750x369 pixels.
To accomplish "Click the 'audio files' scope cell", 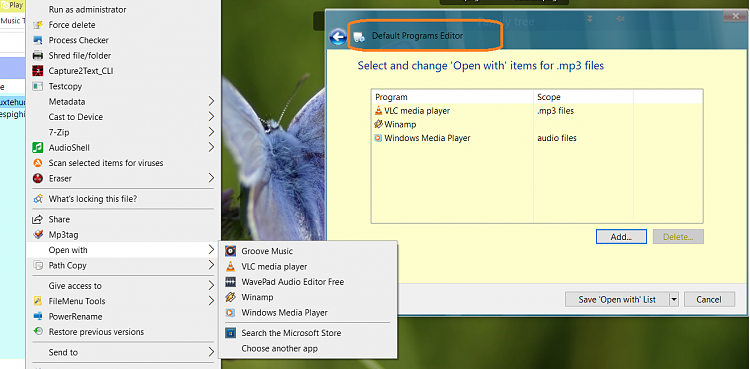I will click(557, 138).
